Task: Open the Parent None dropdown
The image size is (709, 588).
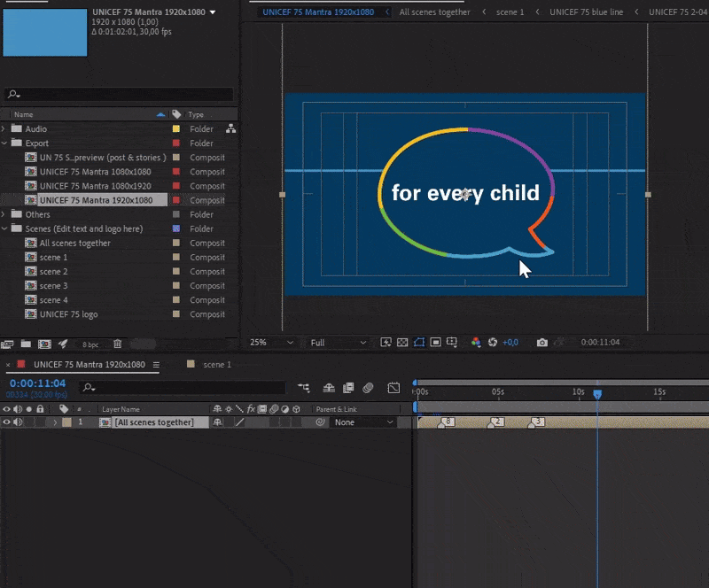Action: coord(363,422)
